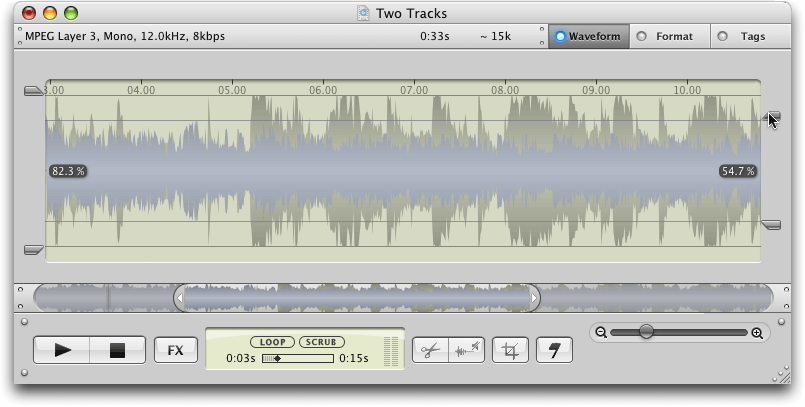The image size is (805, 407).
Task: Click the 08.00 ruler mark
Action: click(x=505, y=90)
